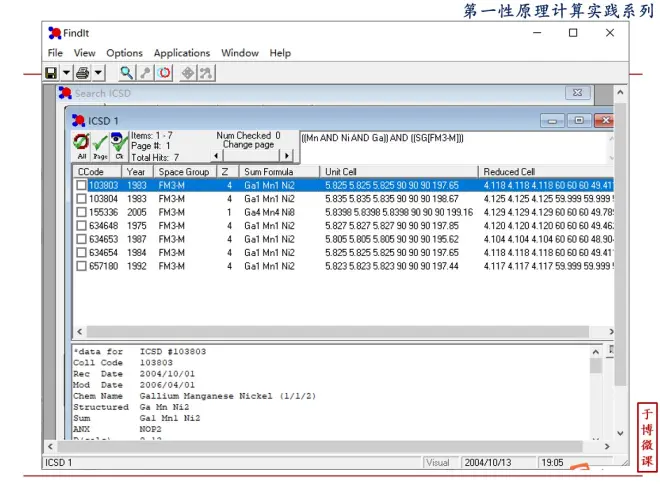Check the box for entry 103803

82,185
